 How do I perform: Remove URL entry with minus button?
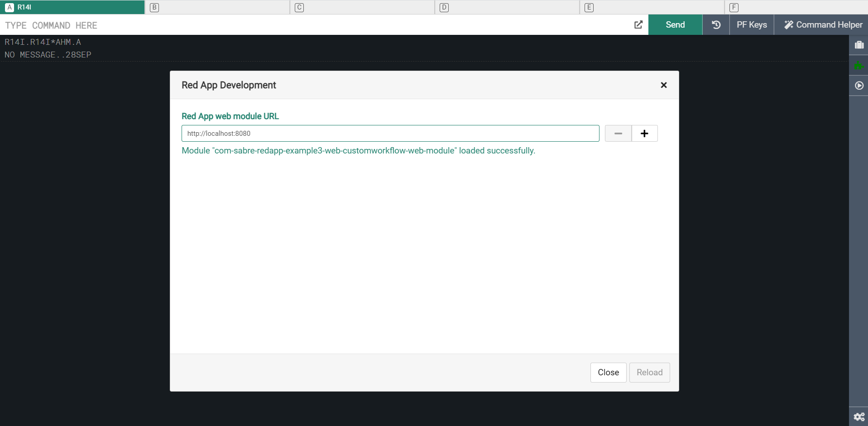tap(618, 134)
